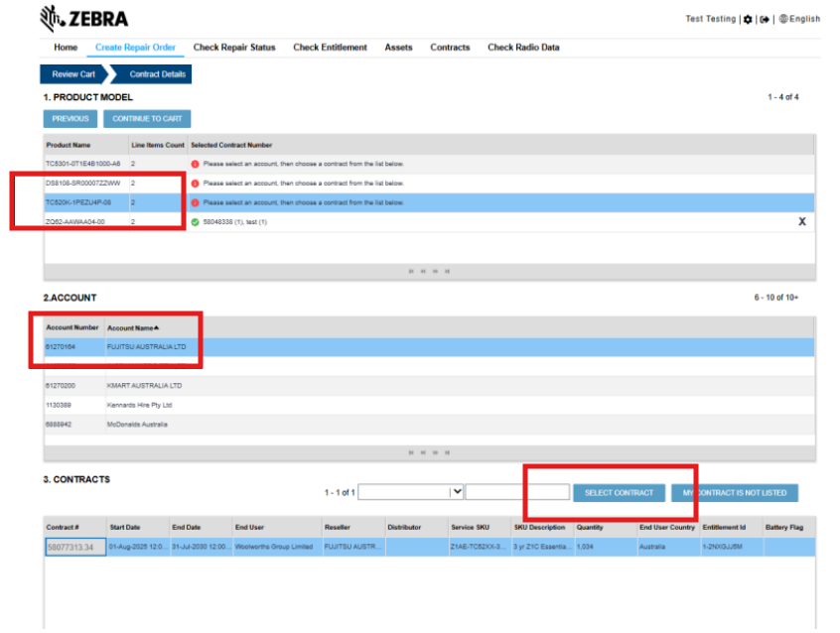The image size is (840, 633).
Task: Go to last page of the Product Model table
Action: [x=448, y=272]
